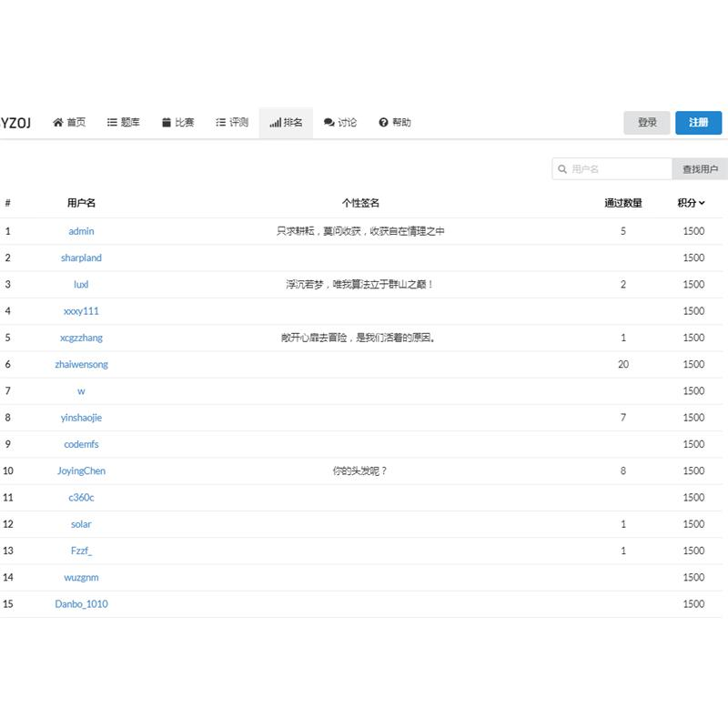The image size is (728, 728).
Task: Click yinshaojie's passed count 7
Action: point(623,418)
